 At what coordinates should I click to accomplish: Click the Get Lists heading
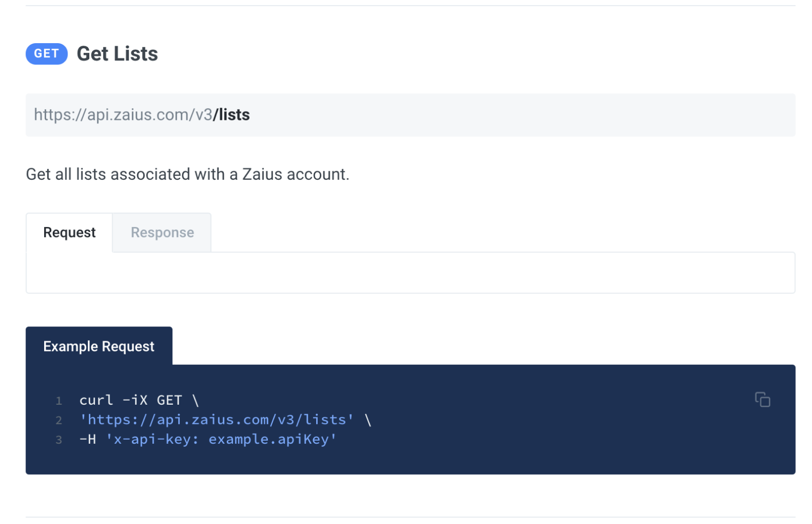pyautogui.click(x=117, y=54)
